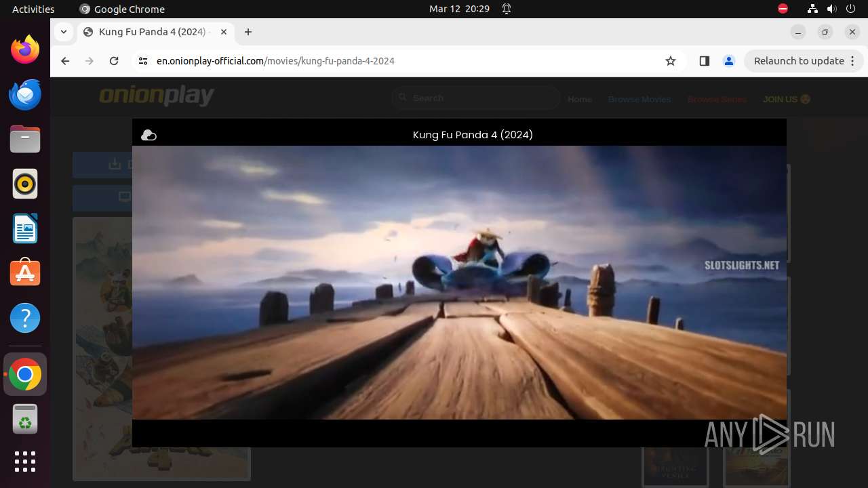868x488 pixels.
Task: Open the power menu icon
Action: click(x=852, y=9)
